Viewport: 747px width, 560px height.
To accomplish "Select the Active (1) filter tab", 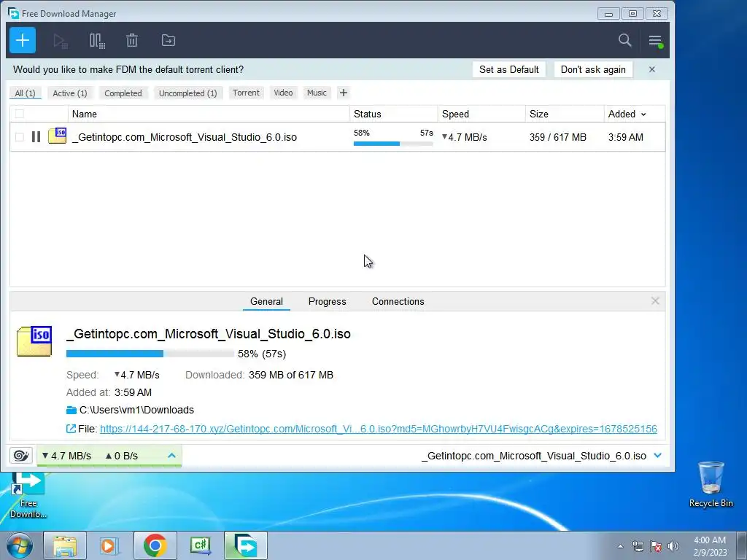I will point(70,93).
